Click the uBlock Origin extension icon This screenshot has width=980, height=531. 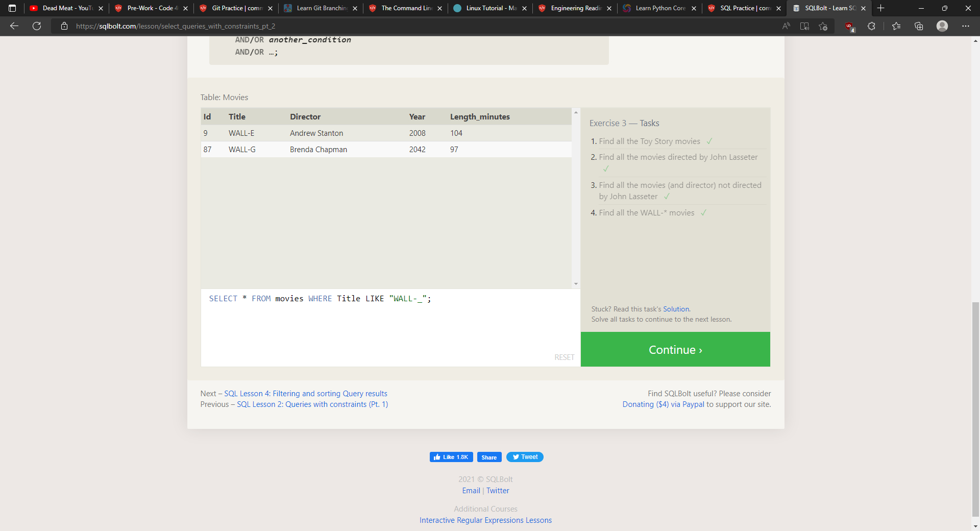pos(849,27)
